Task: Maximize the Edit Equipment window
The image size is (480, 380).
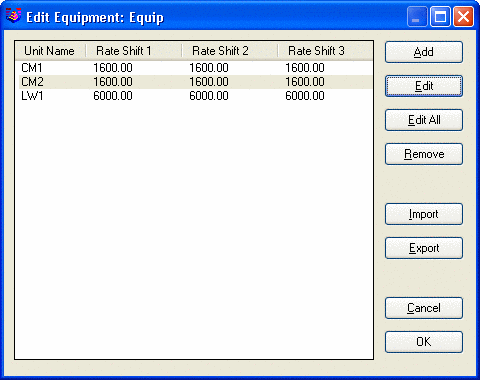Action: (440, 16)
